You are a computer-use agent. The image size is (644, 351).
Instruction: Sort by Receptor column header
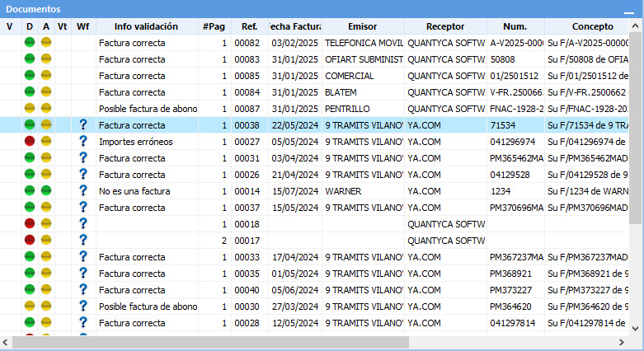tap(445, 26)
